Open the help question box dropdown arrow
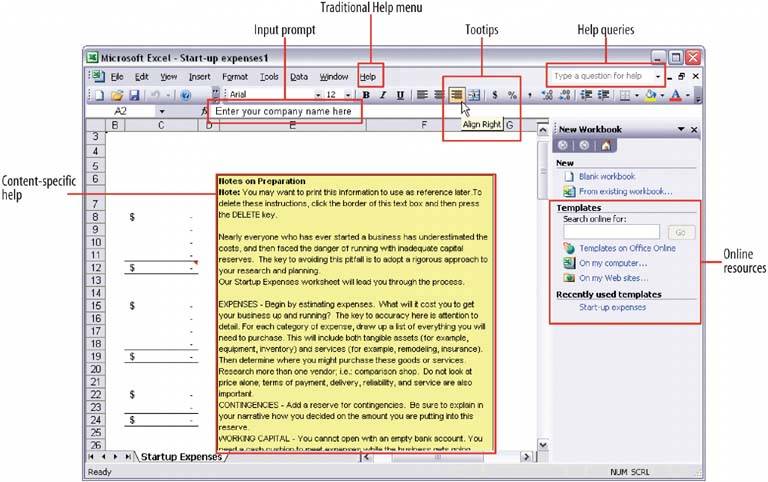 point(658,76)
